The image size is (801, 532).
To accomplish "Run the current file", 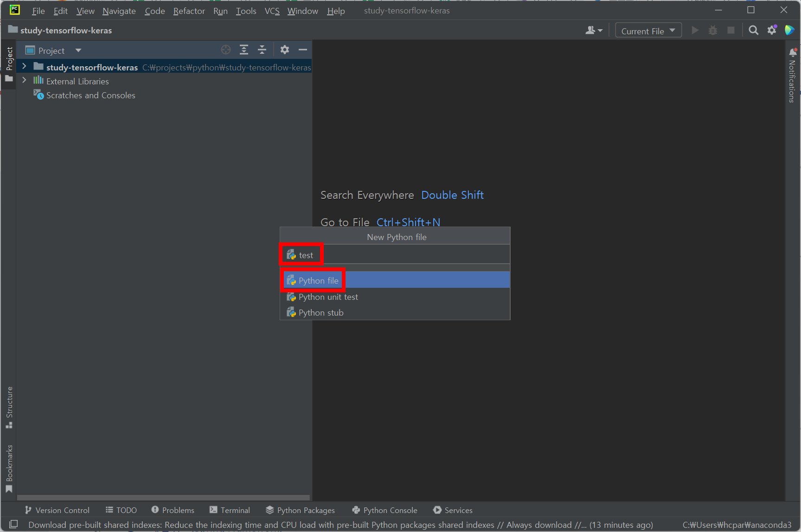I will pyautogui.click(x=695, y=31).
